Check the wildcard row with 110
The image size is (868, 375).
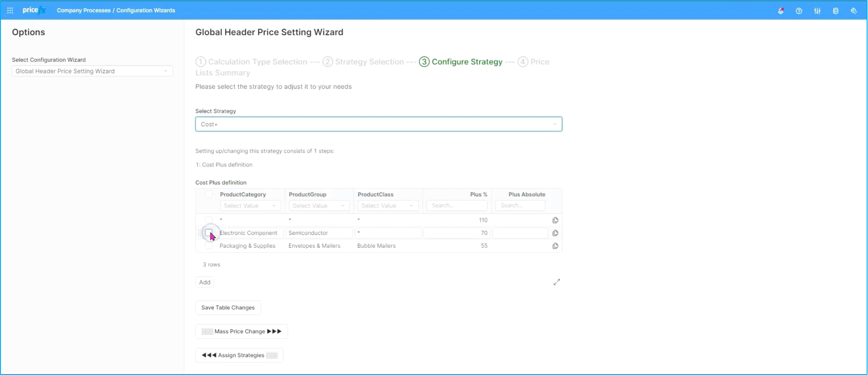(209, 220)
